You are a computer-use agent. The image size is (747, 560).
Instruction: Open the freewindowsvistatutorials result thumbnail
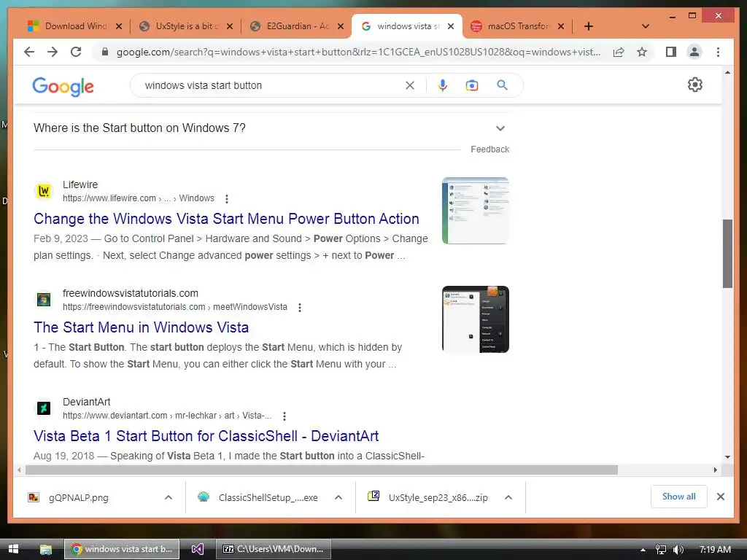click(476, 319)
